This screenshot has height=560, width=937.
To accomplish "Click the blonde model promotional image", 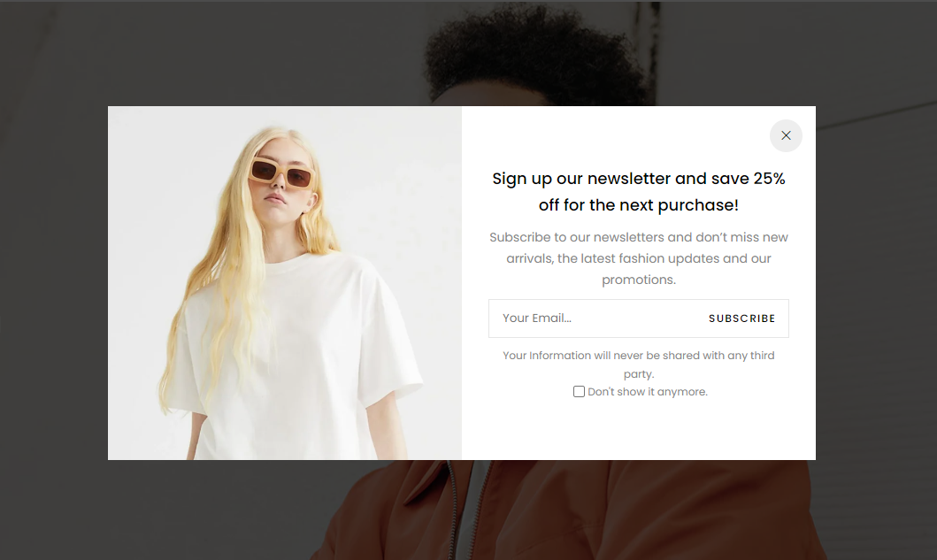I will pyautogui.click(x=284, y=283).
